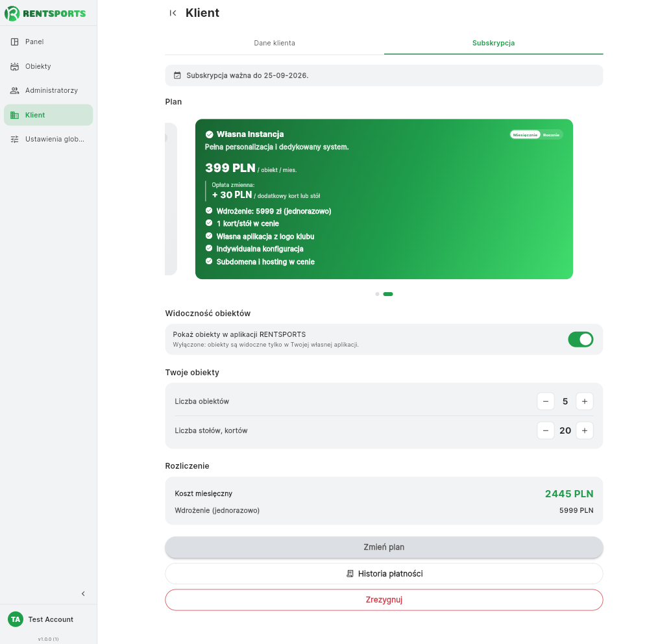This screenshot has height=644, width=671.
Task: Click the active second carousel dot
Action: pos(388,294)
